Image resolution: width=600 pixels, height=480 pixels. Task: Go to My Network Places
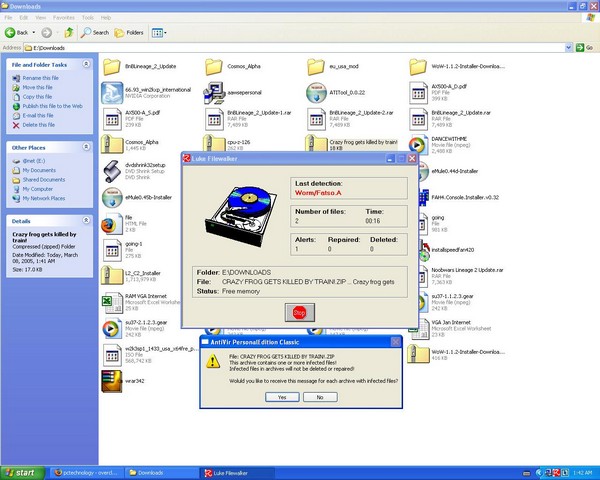coord(44,198)
